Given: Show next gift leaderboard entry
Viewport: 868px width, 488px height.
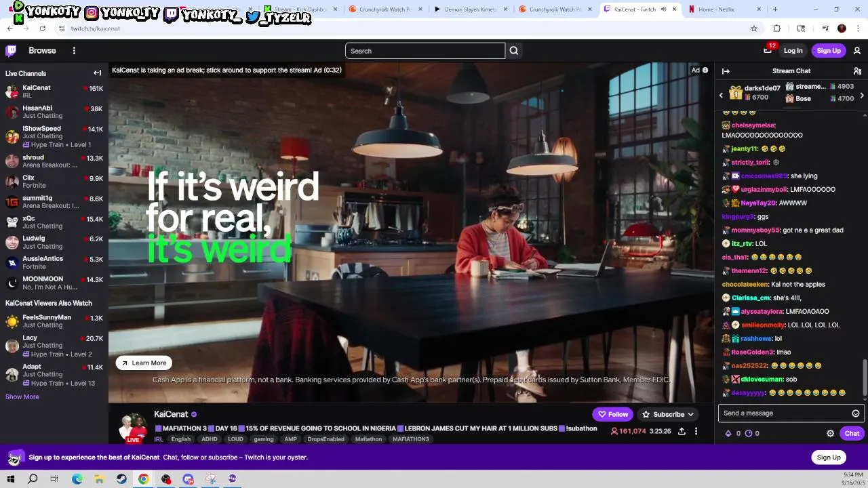Looking at the screenshot, I should (x=862, y=96).
